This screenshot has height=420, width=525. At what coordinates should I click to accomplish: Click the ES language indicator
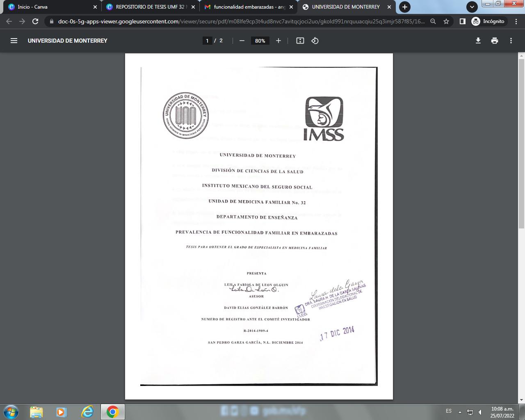(449, 411)
